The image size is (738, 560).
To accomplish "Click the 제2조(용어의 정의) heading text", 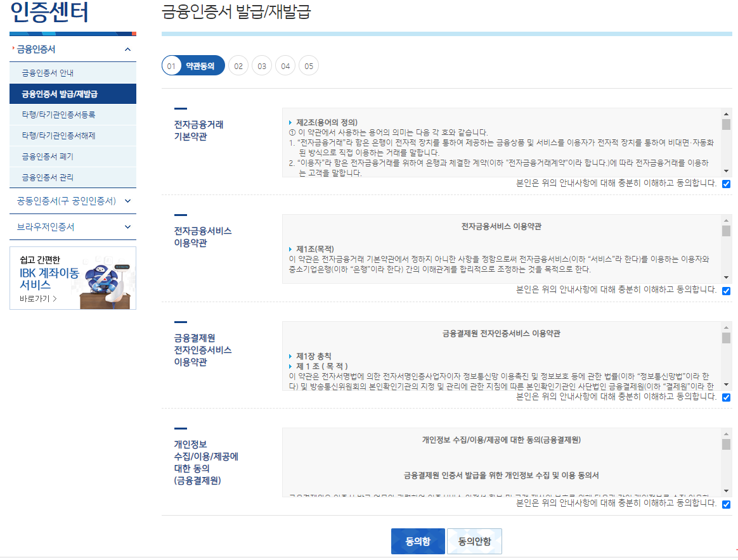I will [x=327, y=122].
